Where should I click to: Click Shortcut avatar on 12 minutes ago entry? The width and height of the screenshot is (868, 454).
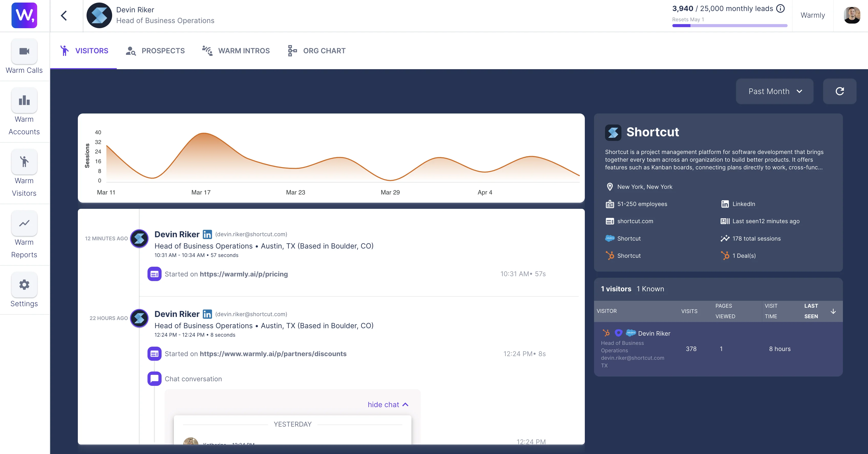pyautogui.click(x=139, y=239)
